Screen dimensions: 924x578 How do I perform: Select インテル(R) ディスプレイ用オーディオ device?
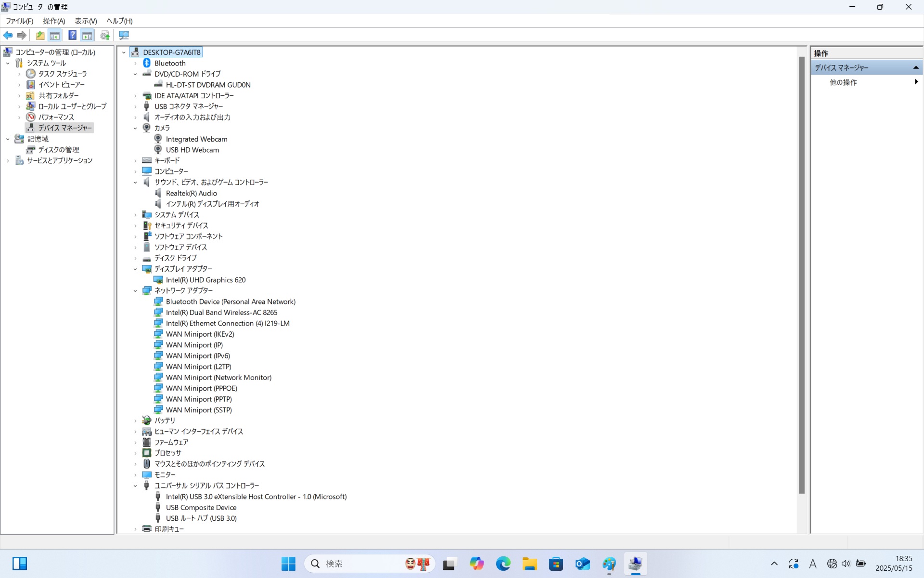[212, 204]
